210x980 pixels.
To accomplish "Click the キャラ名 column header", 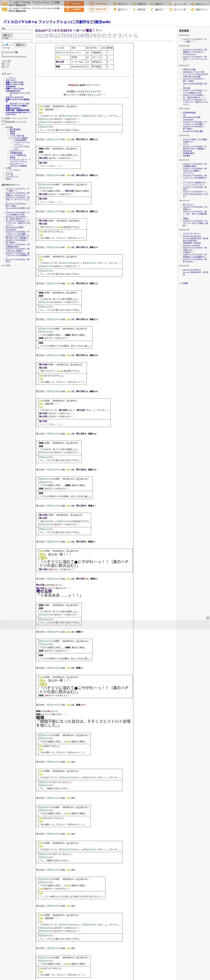I will pos(63,48).
